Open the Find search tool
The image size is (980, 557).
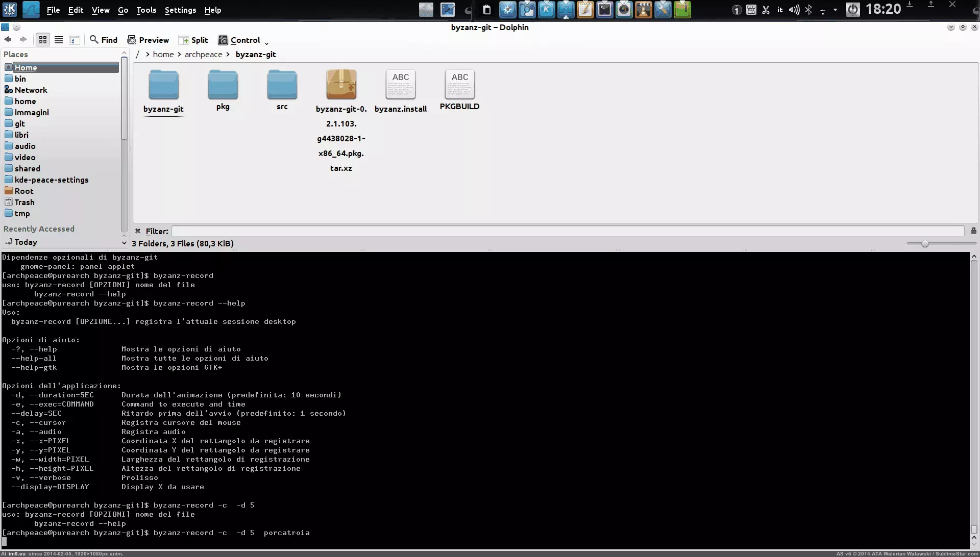[104, 40]
